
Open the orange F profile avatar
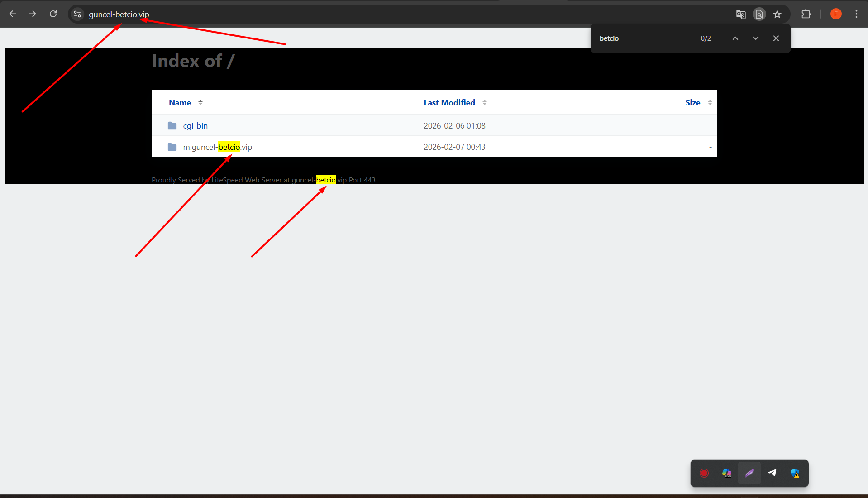(x=836, y=14)
